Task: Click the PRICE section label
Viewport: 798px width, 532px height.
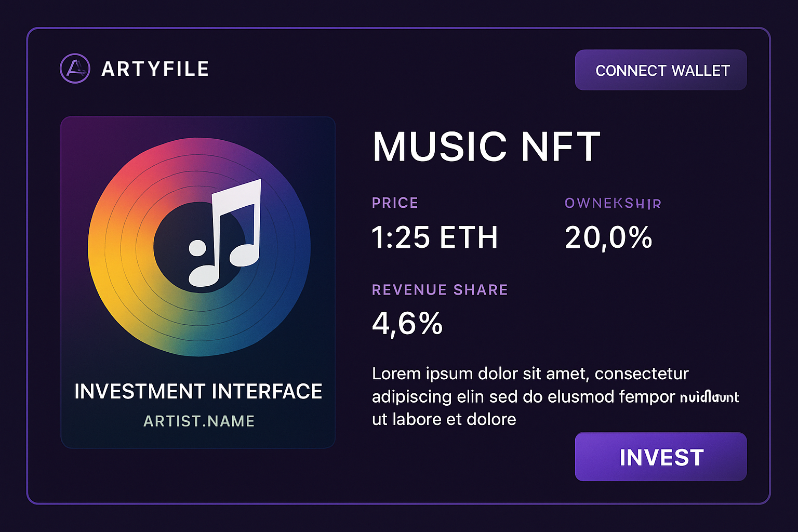Action: pos(395,203)
